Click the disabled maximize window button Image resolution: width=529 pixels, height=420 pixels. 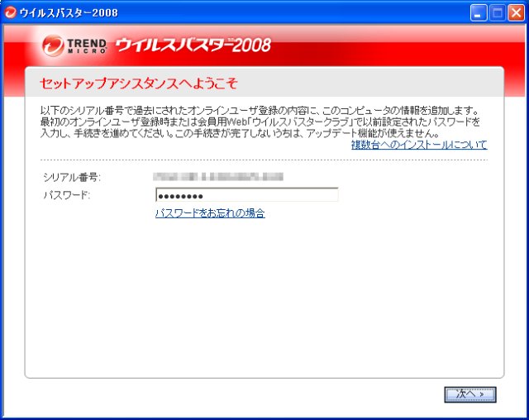(498, 13)
